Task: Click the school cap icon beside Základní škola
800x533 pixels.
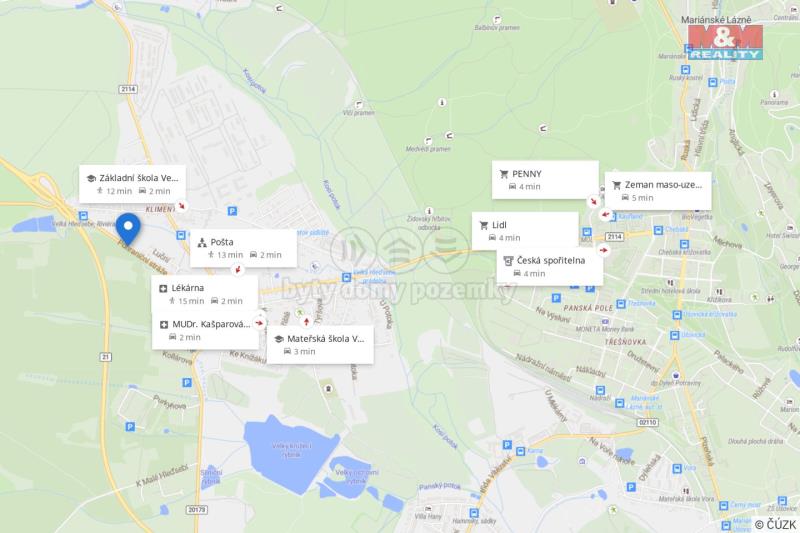Action: coord(91,178)
